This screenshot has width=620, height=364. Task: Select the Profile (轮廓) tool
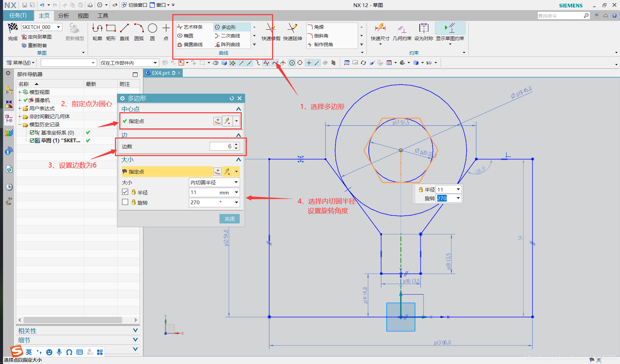97,32
